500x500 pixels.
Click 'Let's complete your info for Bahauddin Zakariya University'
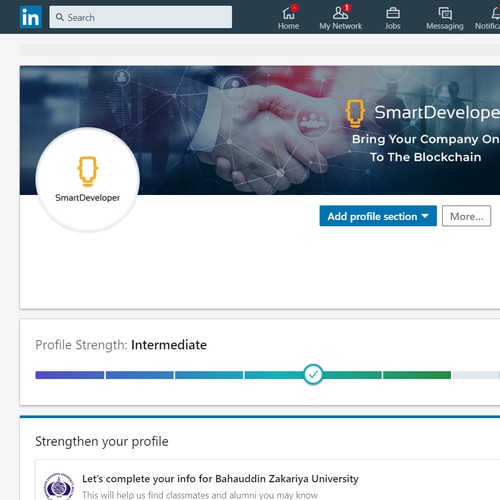[x=220, y=479]
